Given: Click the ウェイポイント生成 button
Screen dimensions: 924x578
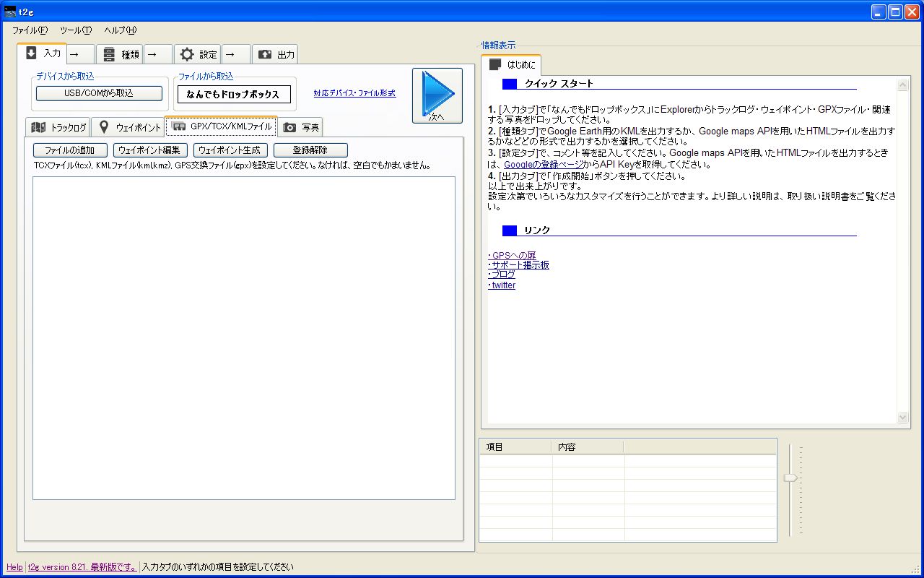Looking at the screenshot, I should click(x=230, y=150).
